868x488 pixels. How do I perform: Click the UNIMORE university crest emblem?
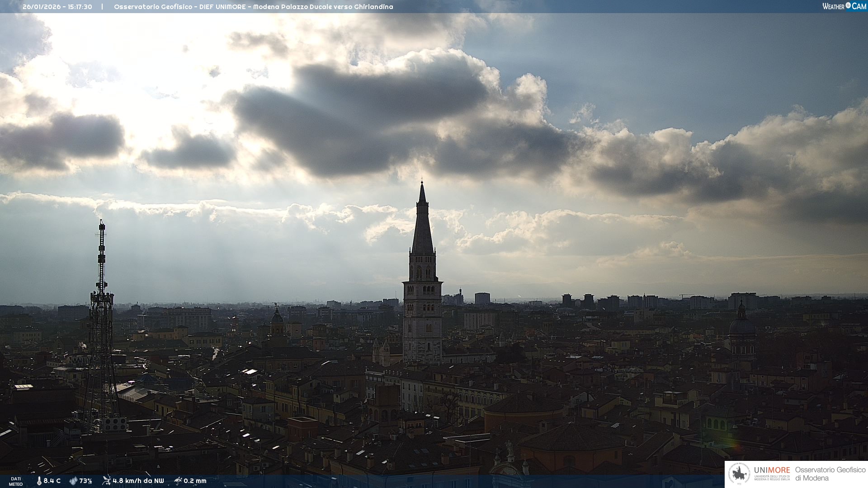click(x=740, y=474)
